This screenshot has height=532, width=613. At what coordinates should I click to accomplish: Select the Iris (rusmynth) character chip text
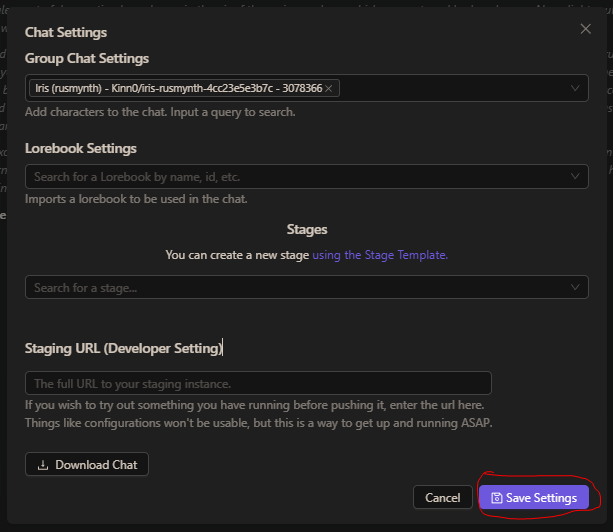pyautogui.click(x=179, y=88)
